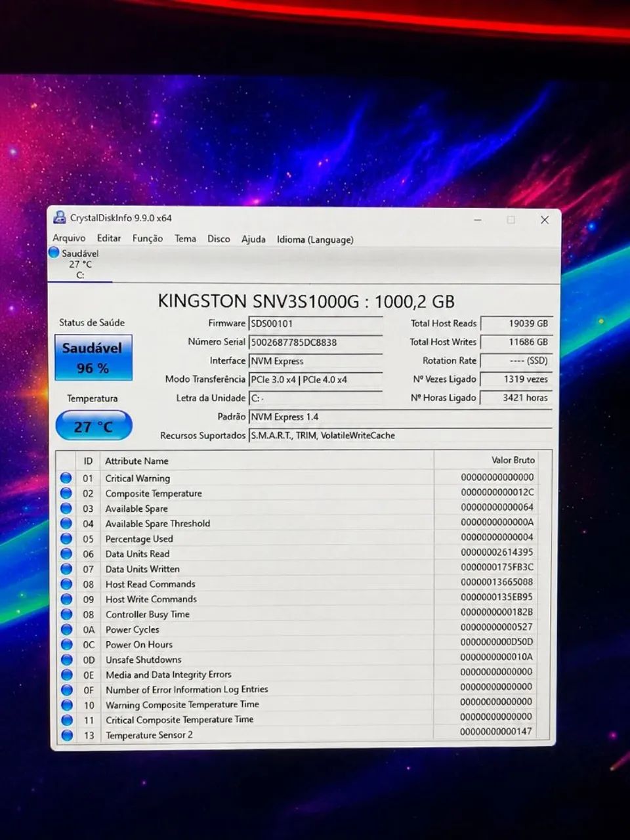The width and height of the screenshot is (630, 840).
Task: Click the 27 °C temperature button
Action: point(94,426)
